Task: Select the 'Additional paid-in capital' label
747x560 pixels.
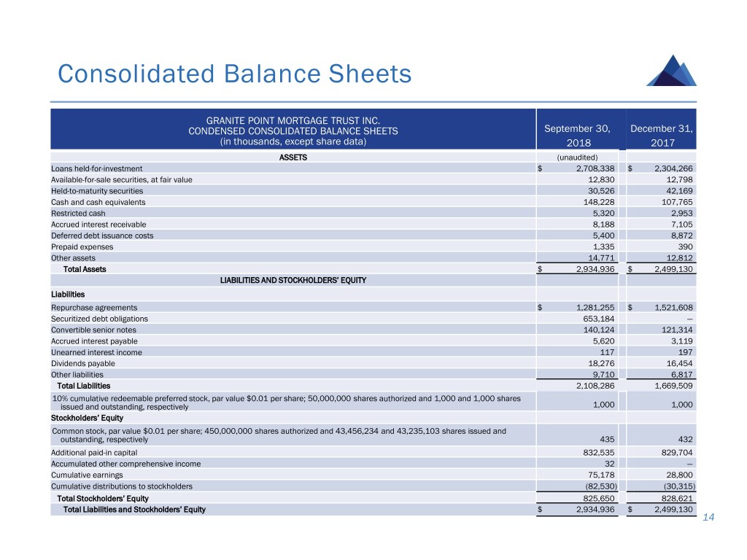Action: pyautogui.click(x=94, y=453)
